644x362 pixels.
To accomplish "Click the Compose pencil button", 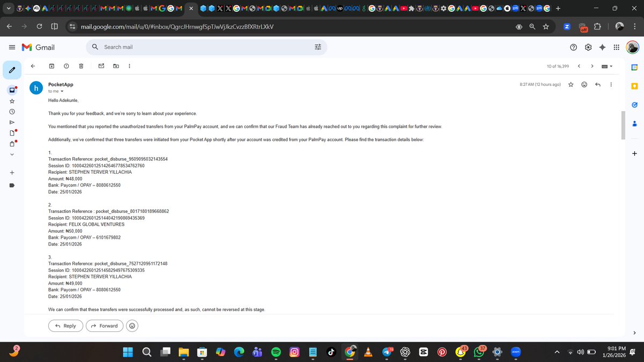I will point(12,69).
